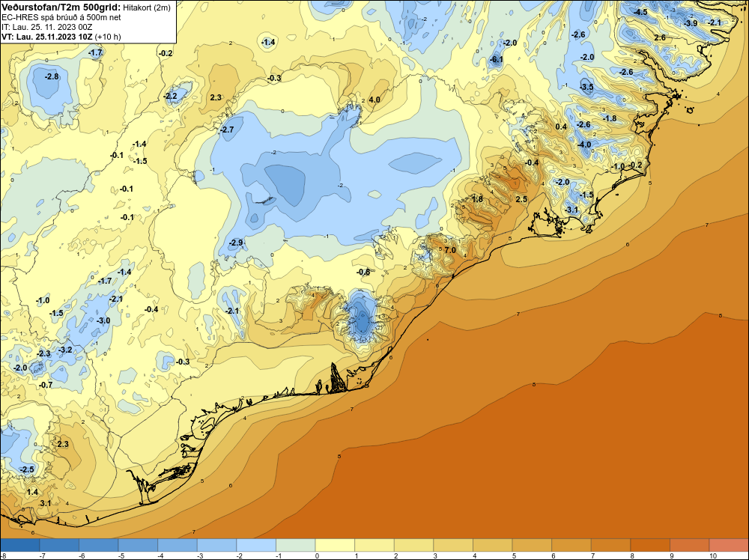This screenshot has height=560, width=749.
Task: Click the "-0.8" temperature value
Action: 363,272
